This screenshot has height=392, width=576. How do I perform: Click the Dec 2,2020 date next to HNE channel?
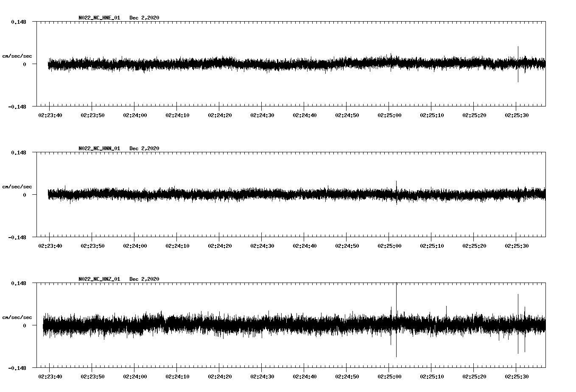tap(145, 18)
